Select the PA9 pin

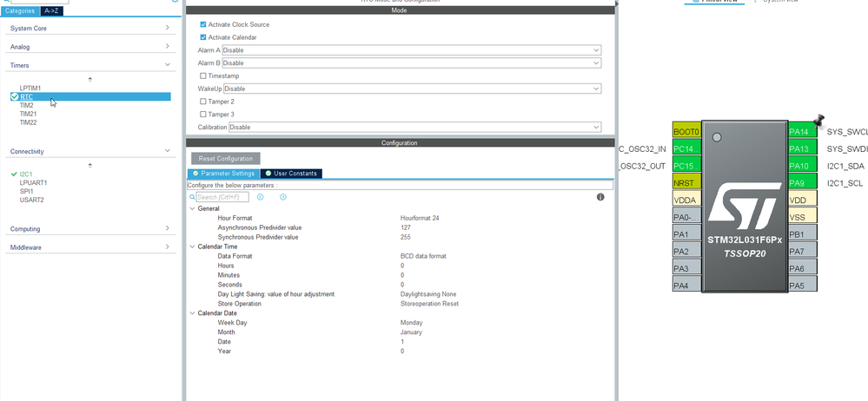click(802, 182)
